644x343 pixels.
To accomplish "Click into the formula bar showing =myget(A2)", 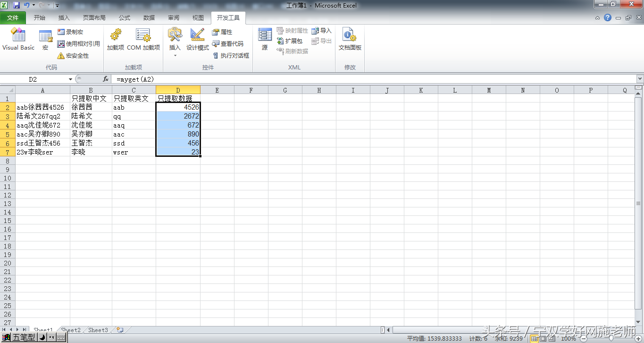I will 373,79.
